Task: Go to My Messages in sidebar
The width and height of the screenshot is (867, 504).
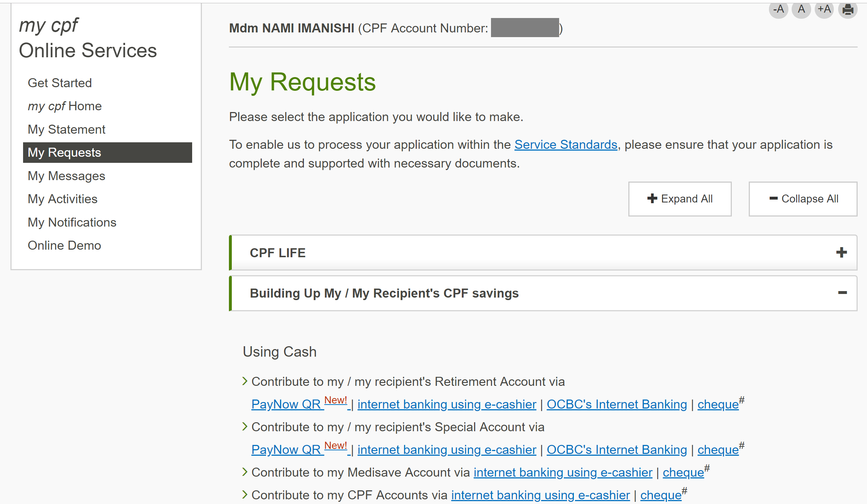Action: point(66,176)
